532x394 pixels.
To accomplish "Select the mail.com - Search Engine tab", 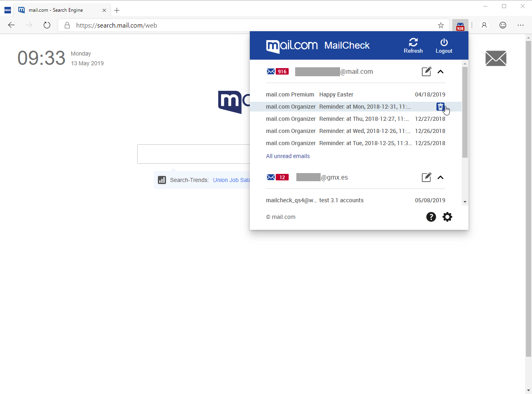I will click(62, 10).
